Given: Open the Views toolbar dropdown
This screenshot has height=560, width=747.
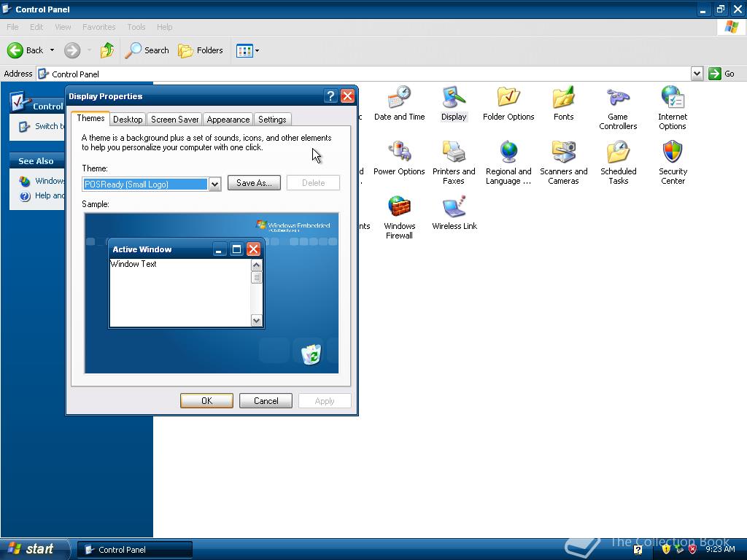Looking at the screenshot, I should (248, 50).
